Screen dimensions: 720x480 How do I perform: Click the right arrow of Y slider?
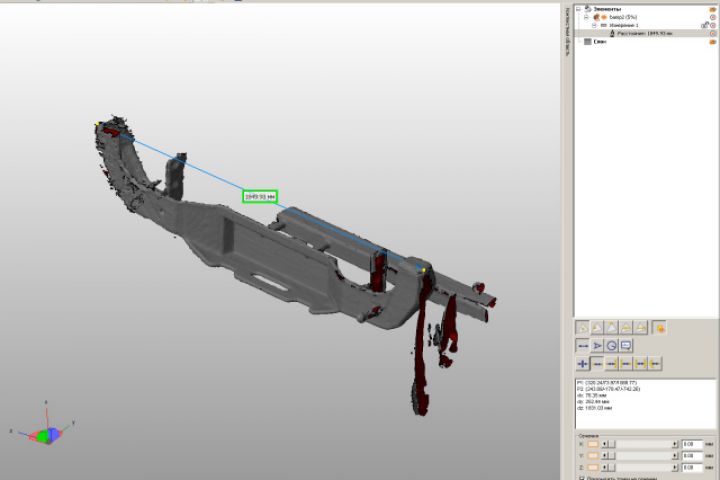675,456
